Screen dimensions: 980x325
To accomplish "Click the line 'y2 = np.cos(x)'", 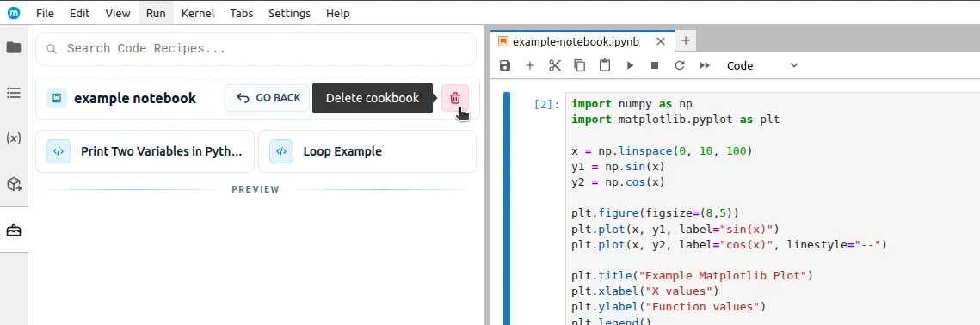I will pyautogui.click(x=618, y=182).
